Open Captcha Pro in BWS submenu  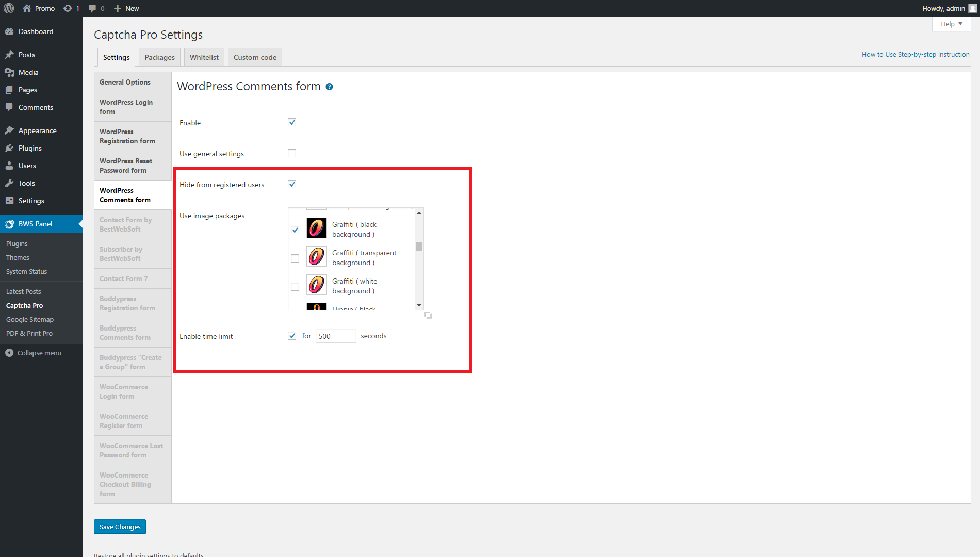point(24,305)
